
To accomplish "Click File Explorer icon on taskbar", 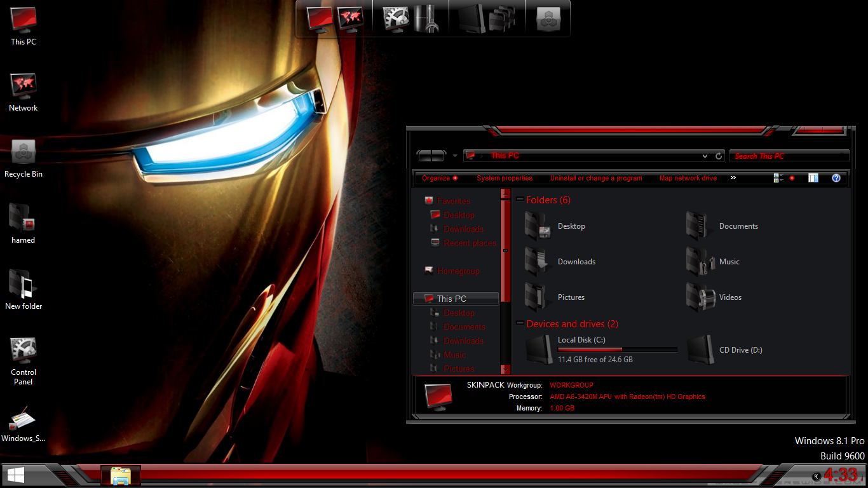I will tap(121, 475).
